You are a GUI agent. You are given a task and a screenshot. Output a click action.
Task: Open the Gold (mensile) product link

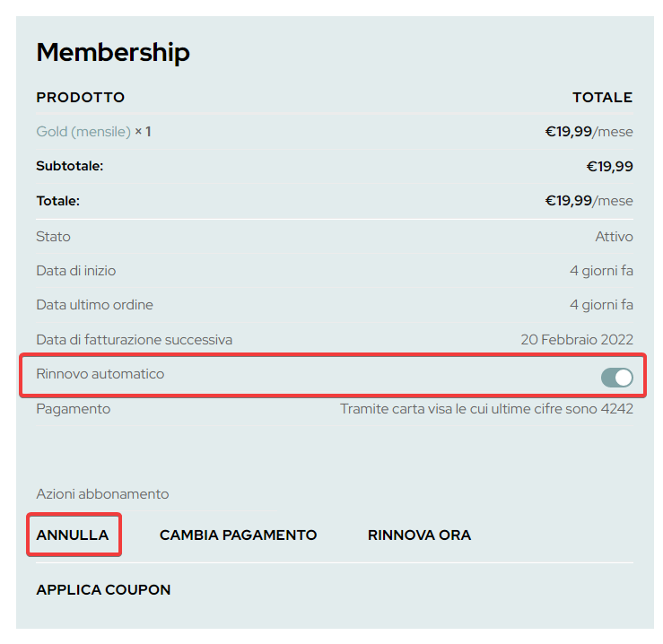pos(83,132)
